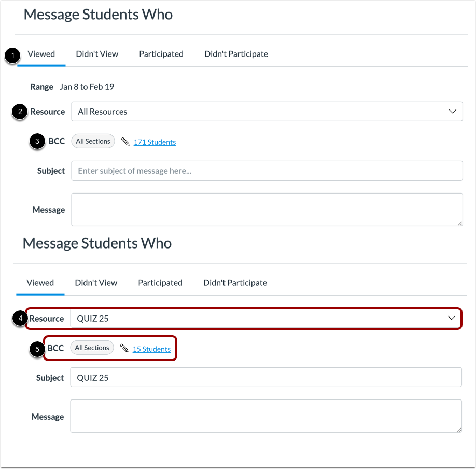Screen dimensions: 476x469
Task: Click the edit pencil next to 15 Students
Action: (123, 348)
